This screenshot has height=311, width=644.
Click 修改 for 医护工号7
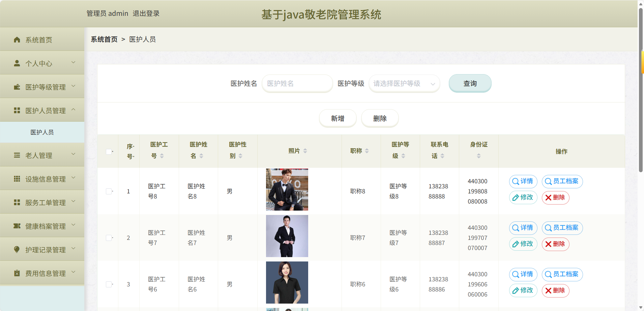pyautogui.click(x=523, y=244)
